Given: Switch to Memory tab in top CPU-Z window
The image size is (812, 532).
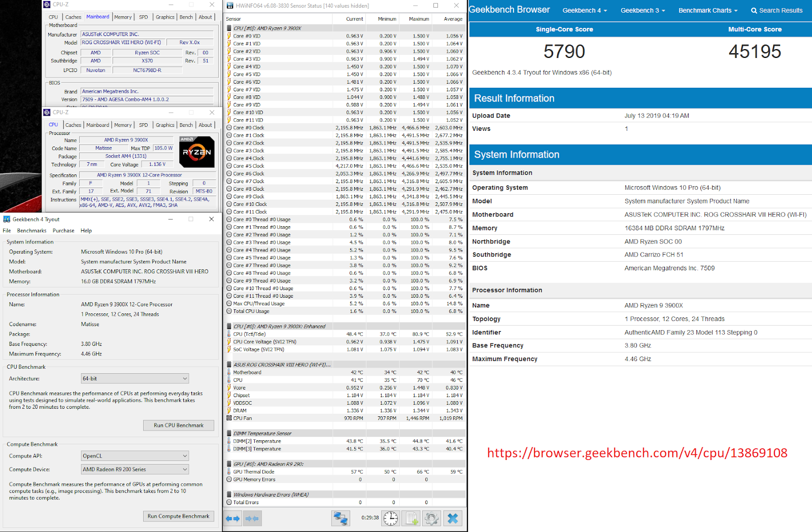Looking at the screenshot, I should (x=123, y=17).
